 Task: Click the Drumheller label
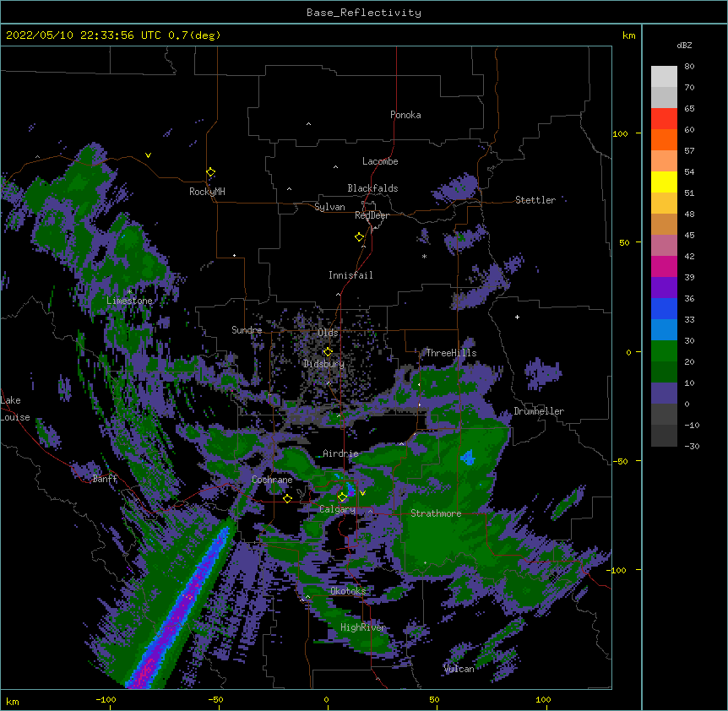539,411
